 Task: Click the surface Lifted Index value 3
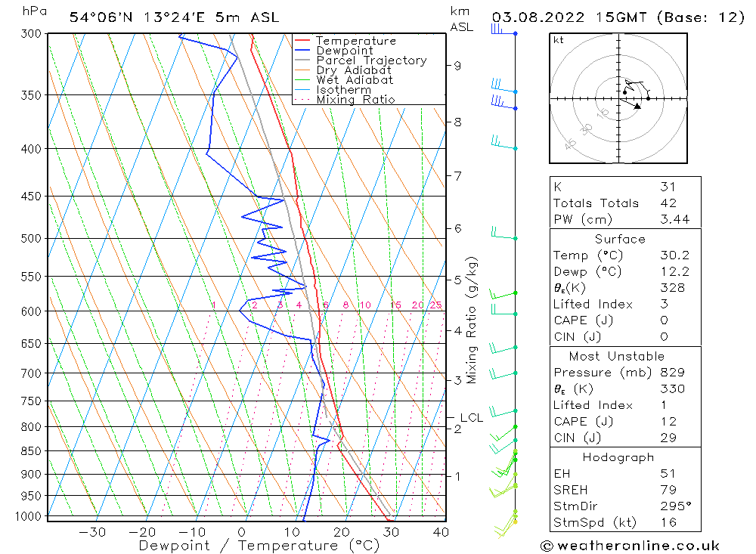point(664,305)
